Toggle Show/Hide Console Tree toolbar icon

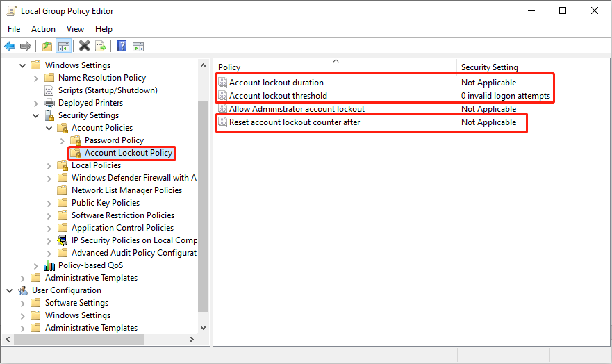coord(64,47)
